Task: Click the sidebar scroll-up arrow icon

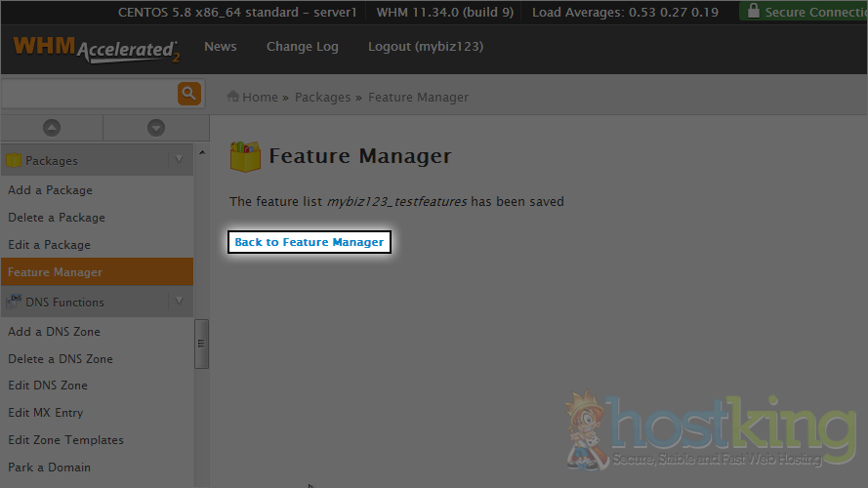Action: pos(52,128)
